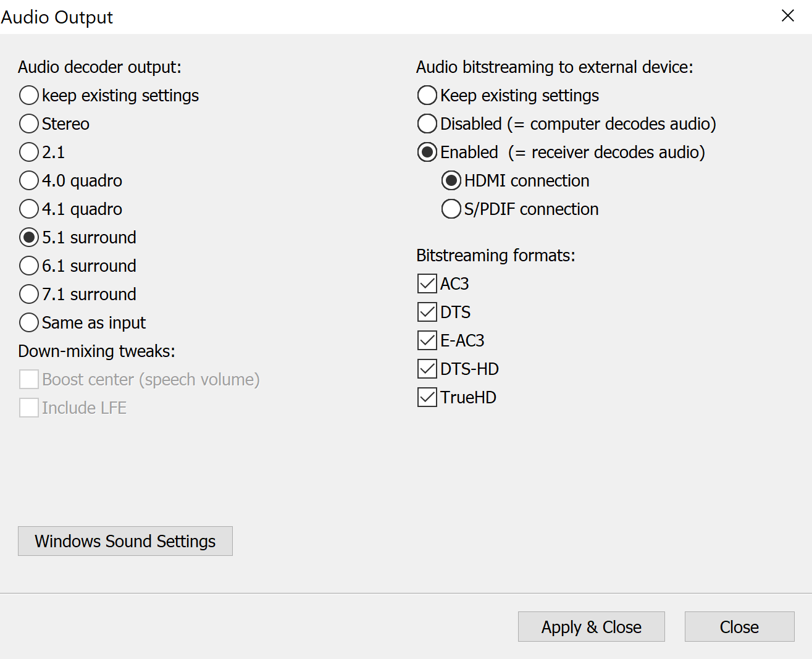Screen dimensions: 812x659
Task: Choose S/PDIF connection
Action: point(451,209)
